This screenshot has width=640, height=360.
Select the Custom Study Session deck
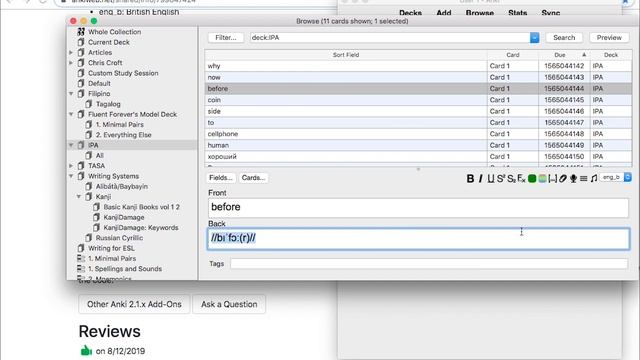pyautogui.click(x=123, y=73)
